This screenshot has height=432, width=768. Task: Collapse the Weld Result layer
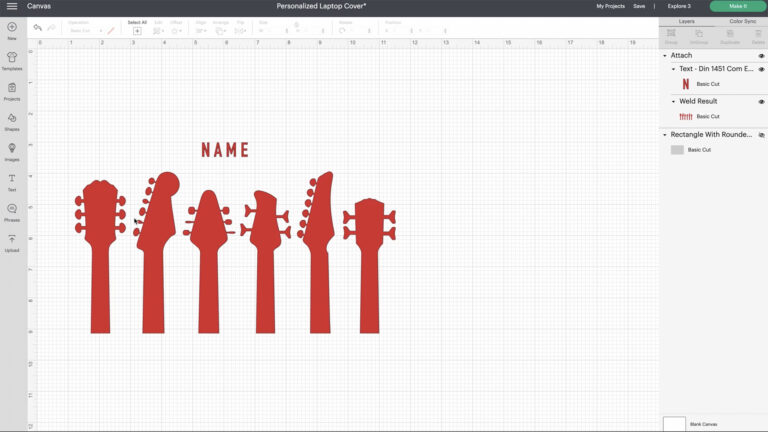click(673, 101)
